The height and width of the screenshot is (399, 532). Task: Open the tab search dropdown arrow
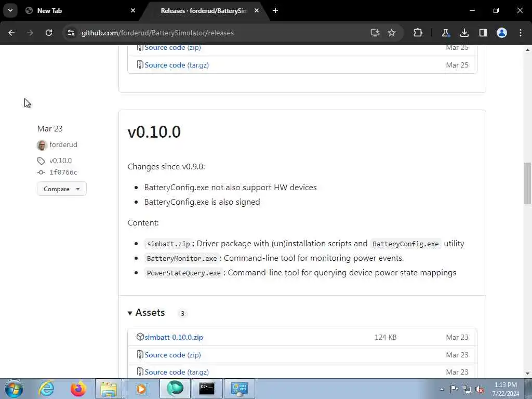point(10,10)
